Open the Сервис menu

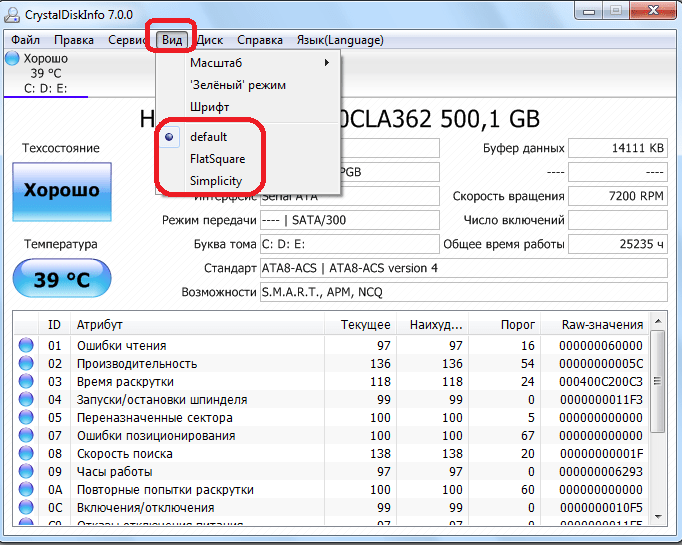127,40
